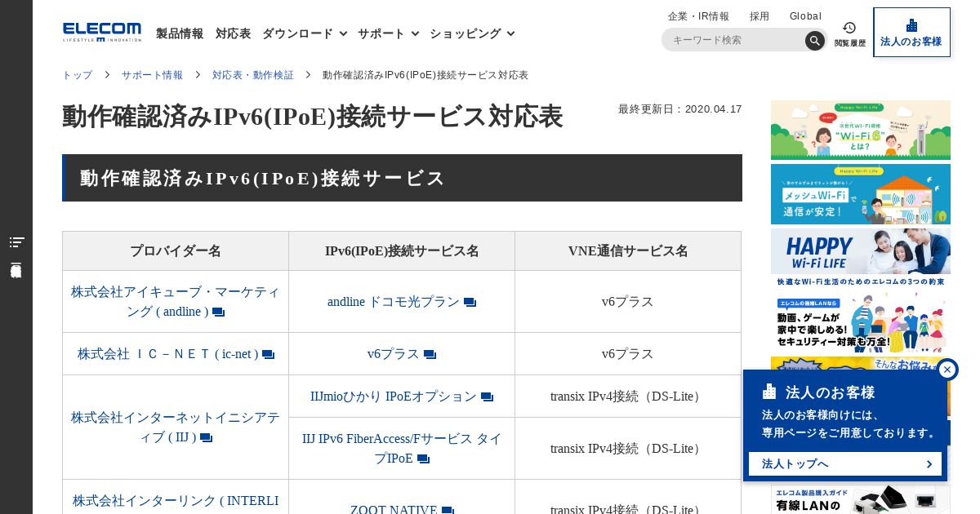980x514 pixels.
Task: Expand ダウンロード dropdown
Action: pyautogui.click(x=305, y=33)
